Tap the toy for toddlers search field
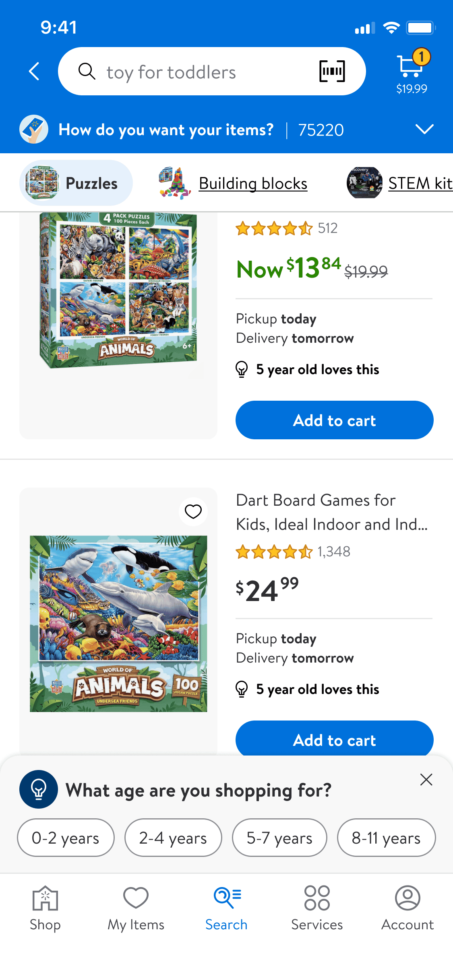 pos(201,72)
